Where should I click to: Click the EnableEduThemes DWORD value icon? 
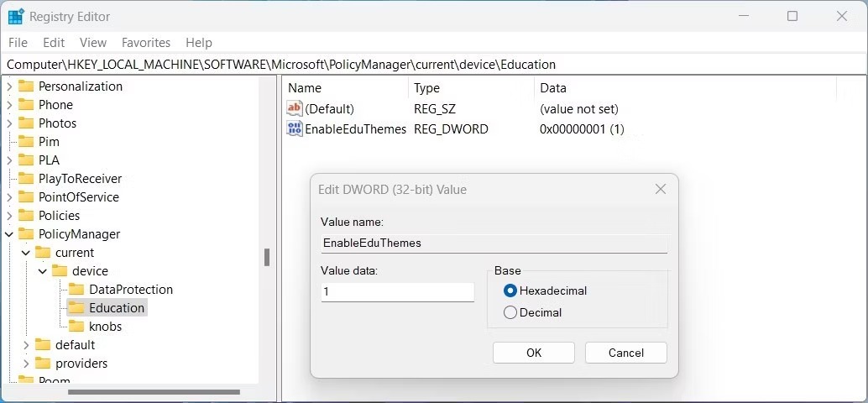pos(295,129)
